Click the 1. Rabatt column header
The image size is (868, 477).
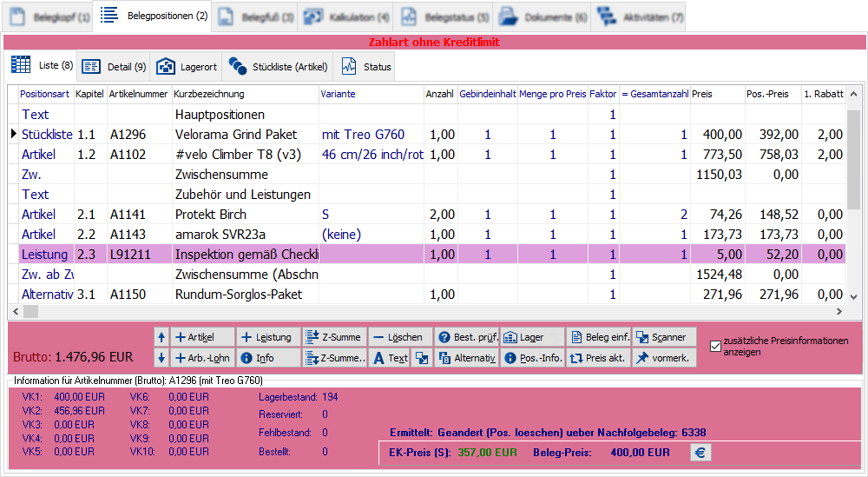(x=823, y=94)
